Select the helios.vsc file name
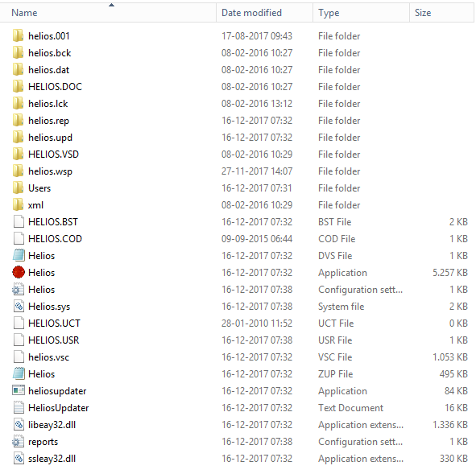This screenshot has height=474, width=476. [48, 357]
